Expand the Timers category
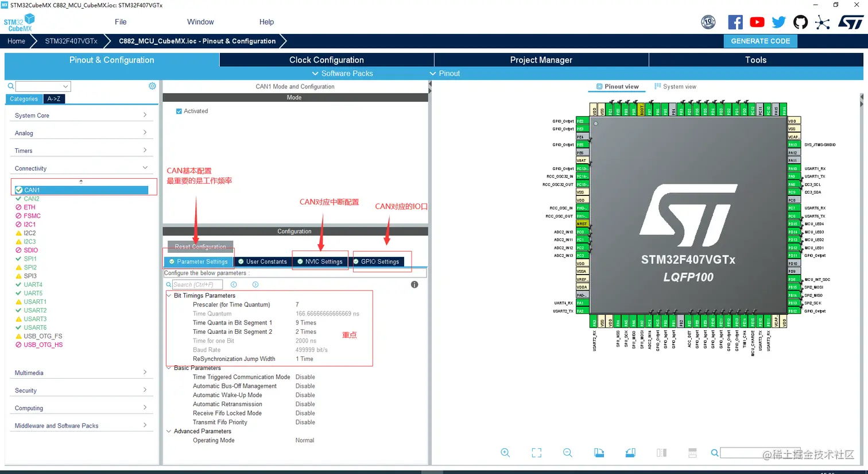868x474 pixels. 81,151
